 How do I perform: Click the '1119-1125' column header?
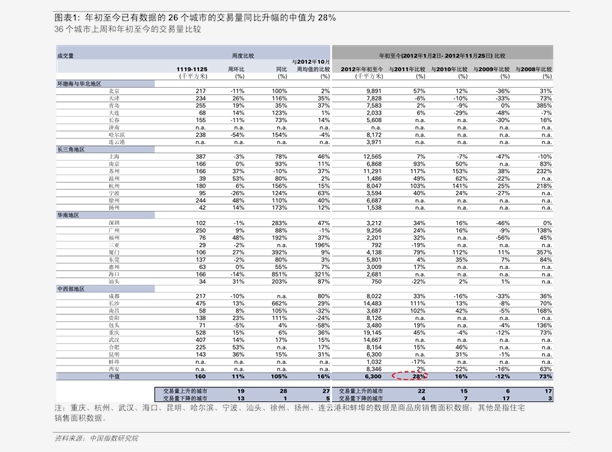192,69
